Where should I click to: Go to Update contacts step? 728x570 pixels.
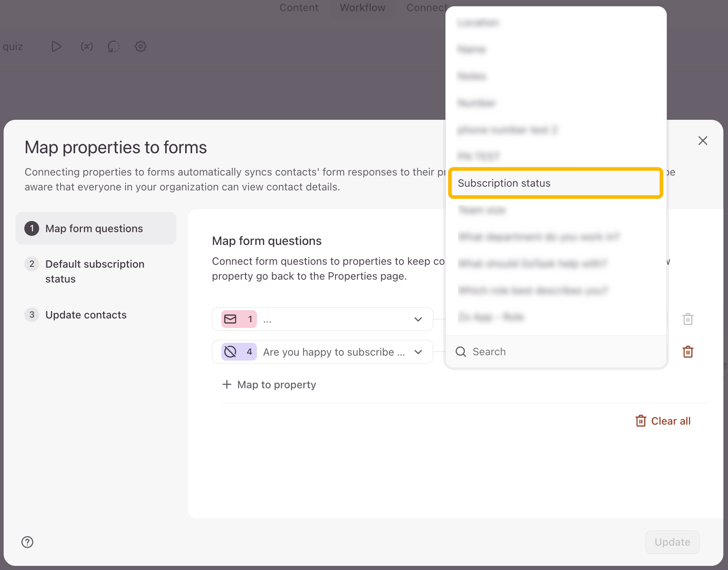pyautogui.click(x=86, y=315)
